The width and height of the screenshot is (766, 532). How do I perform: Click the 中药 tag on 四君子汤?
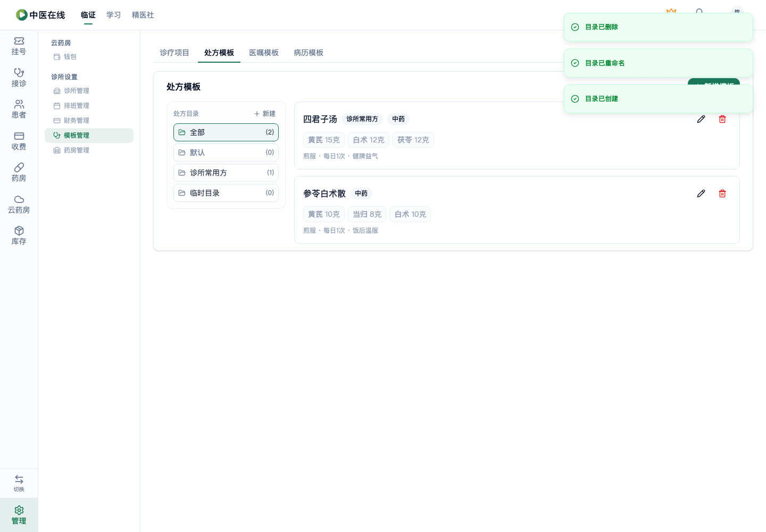(398, 119)
